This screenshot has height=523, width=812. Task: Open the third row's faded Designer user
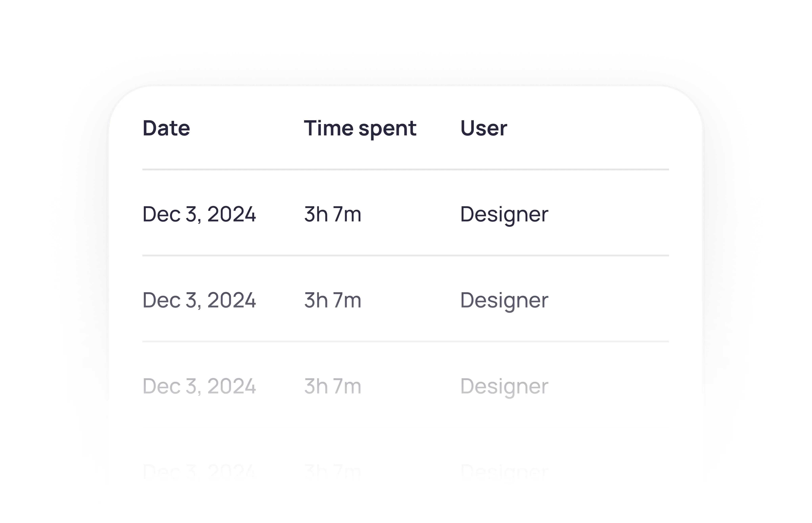coord(504,386)
